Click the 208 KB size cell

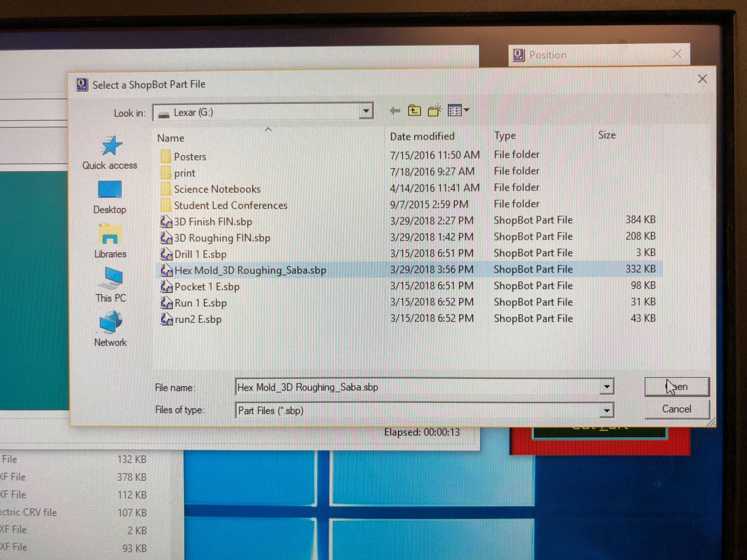point(640,236)
